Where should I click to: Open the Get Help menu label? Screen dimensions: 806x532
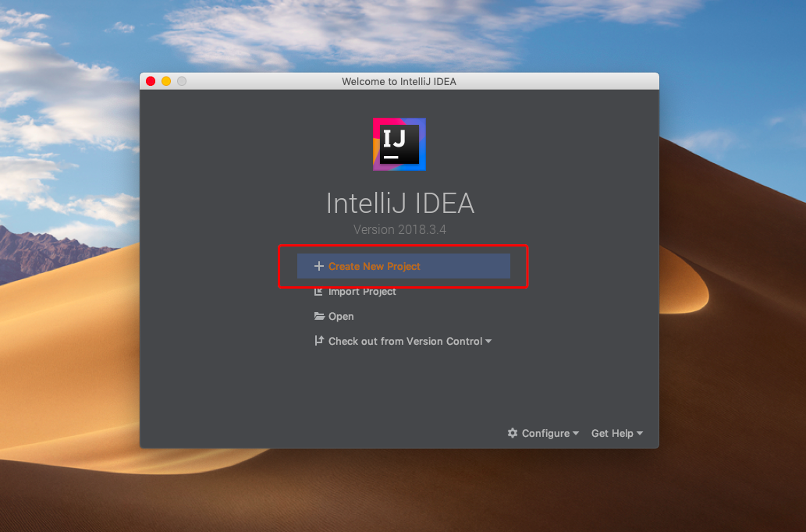click(x=612, y=433)
